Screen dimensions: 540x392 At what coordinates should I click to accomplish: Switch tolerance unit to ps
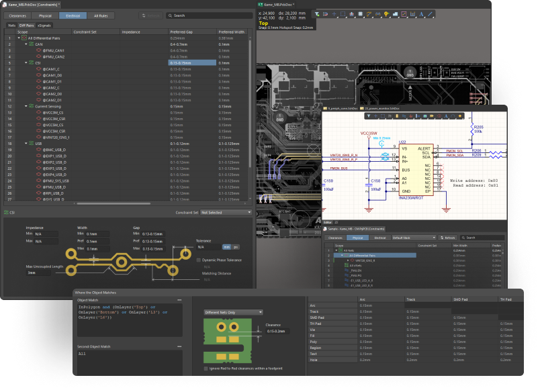[x=236, y=246]
